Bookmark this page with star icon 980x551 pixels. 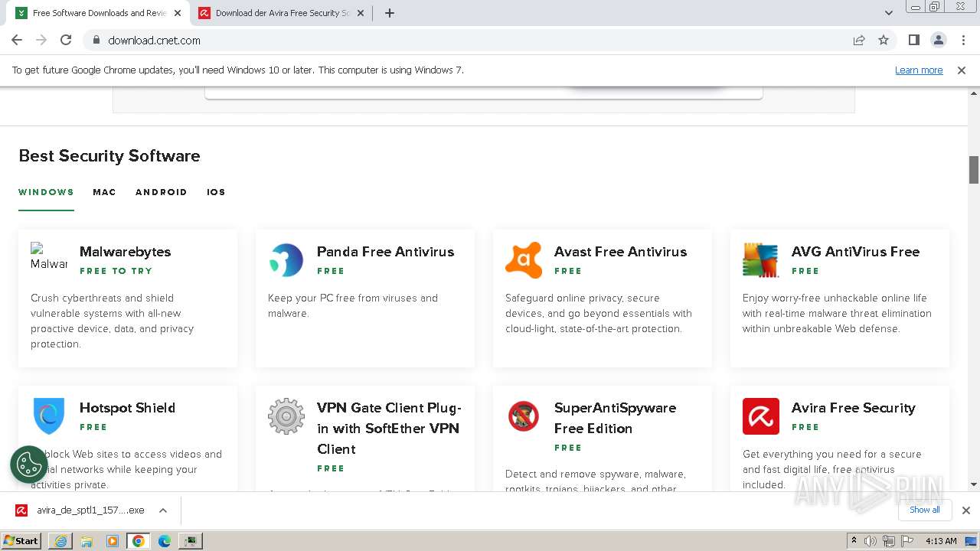tap(884, 40)
